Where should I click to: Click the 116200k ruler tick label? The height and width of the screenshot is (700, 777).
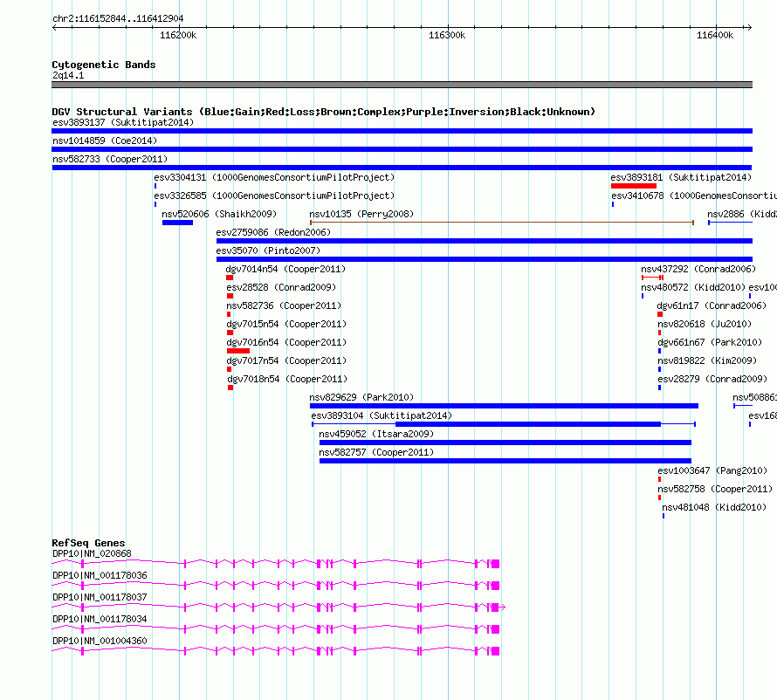coord(178,35)
